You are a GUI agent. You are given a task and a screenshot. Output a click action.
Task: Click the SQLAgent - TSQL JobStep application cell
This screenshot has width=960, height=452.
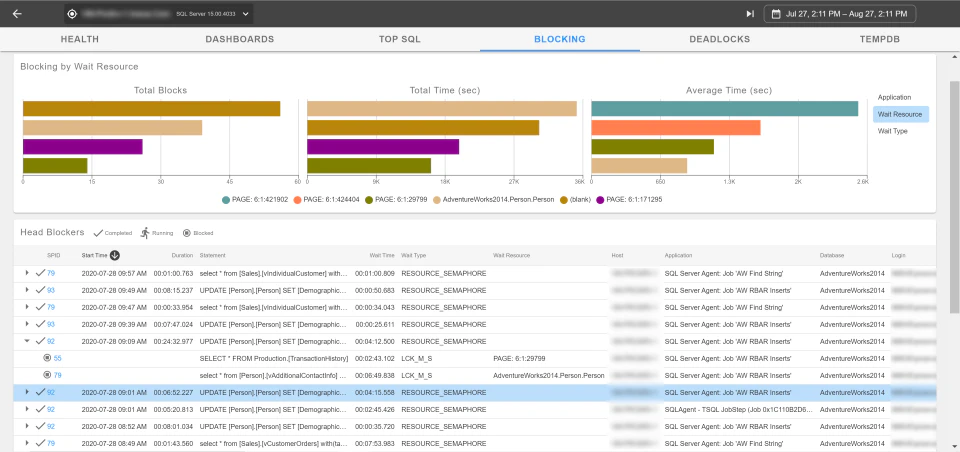(738, 410)
